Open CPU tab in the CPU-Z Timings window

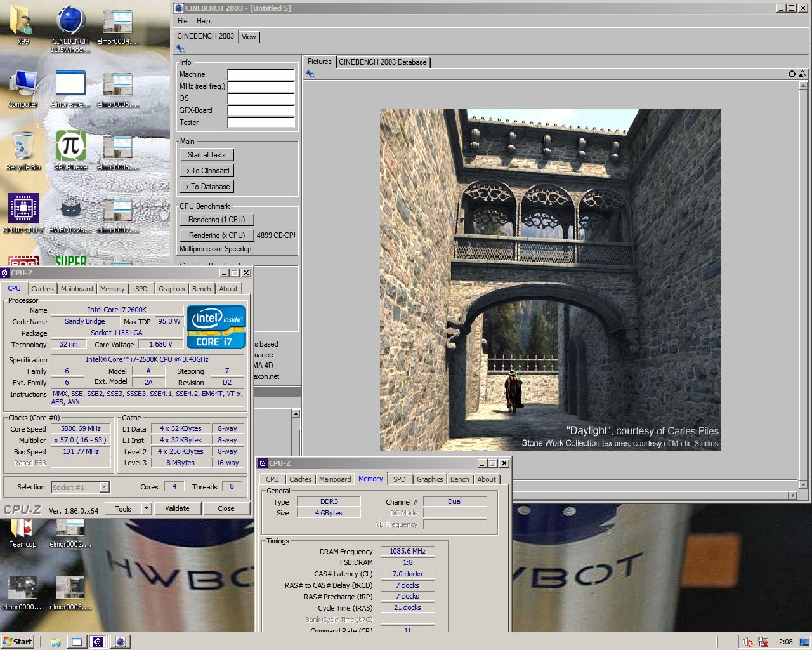point(272,479)
